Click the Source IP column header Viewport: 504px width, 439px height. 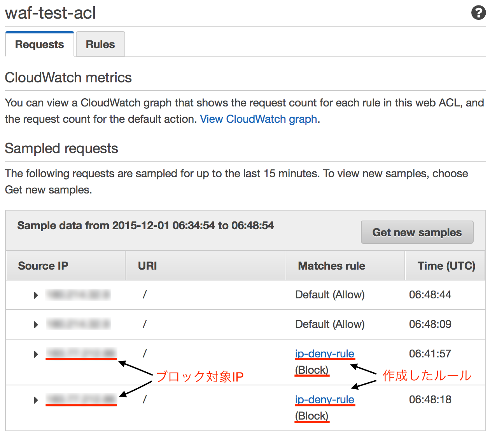click(43, 266)
